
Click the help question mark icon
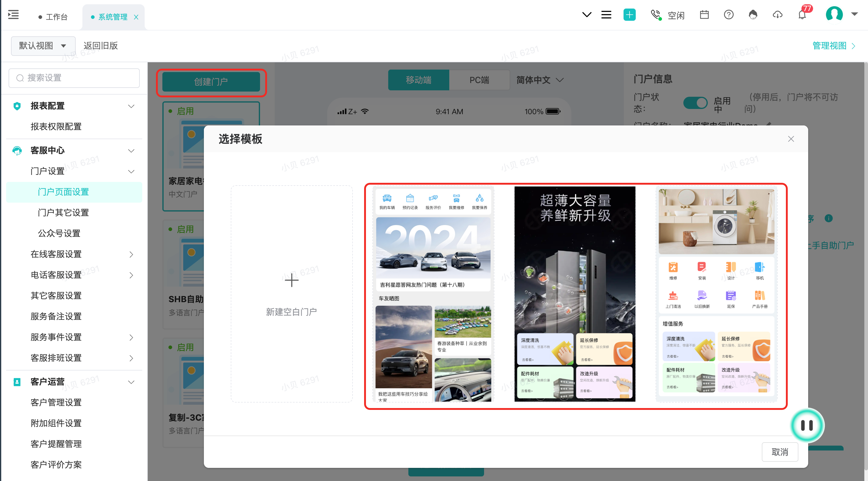[x=729, y=15]
